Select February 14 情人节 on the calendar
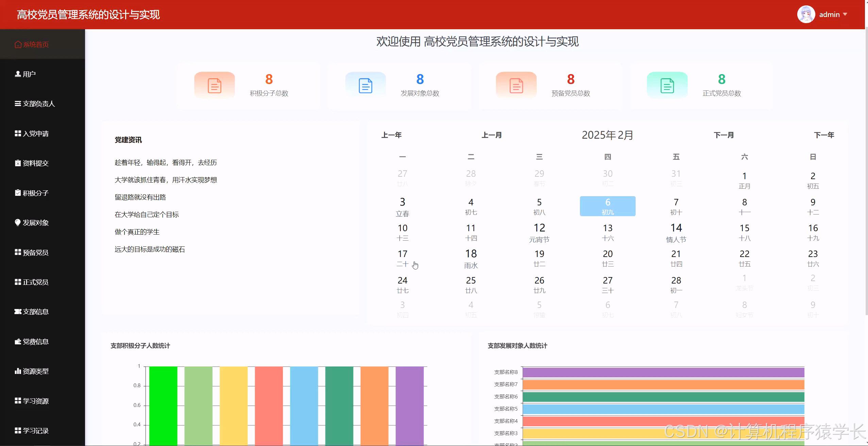Viewport: 868px width, 446px height. pyautogui.click(x=676, y=232)
